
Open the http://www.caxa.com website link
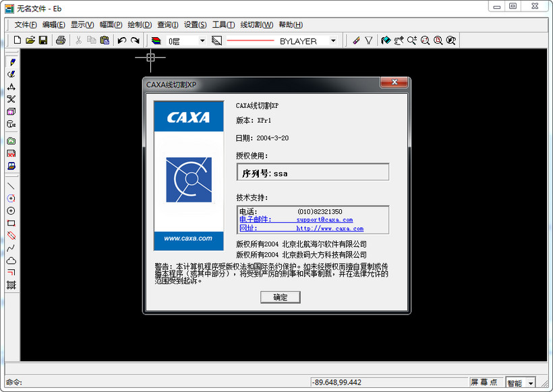[330, 228]
